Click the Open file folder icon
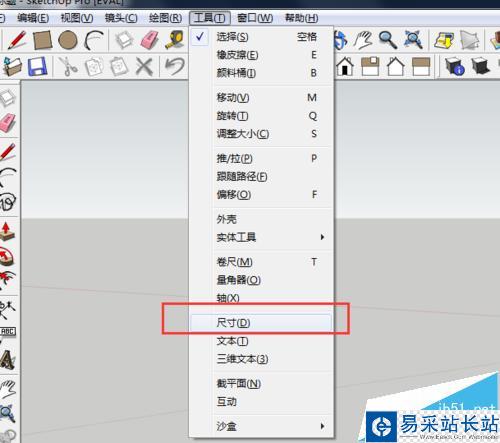 [x=12, y=66]
